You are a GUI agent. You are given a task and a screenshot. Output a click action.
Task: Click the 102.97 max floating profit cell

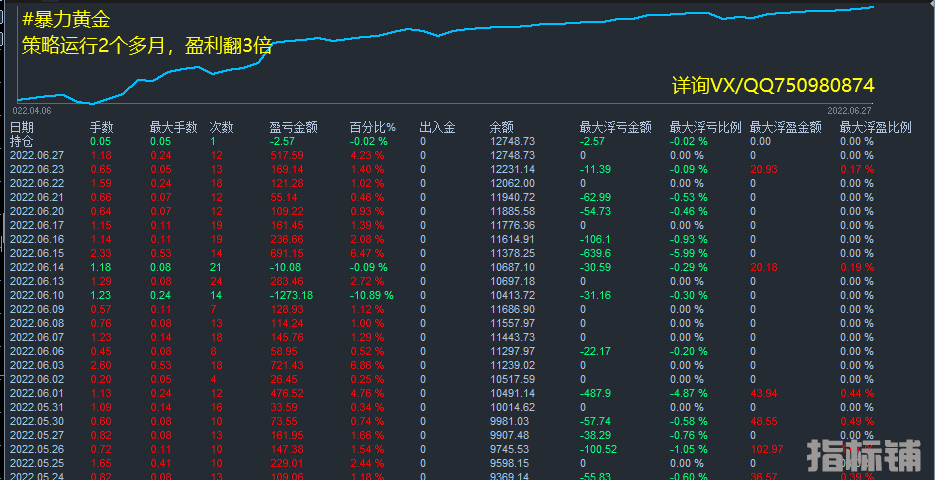[766, 450]
